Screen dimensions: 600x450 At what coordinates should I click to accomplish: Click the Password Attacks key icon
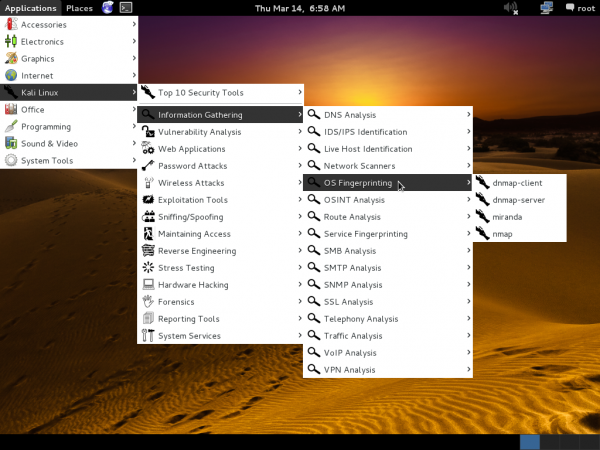148,165
